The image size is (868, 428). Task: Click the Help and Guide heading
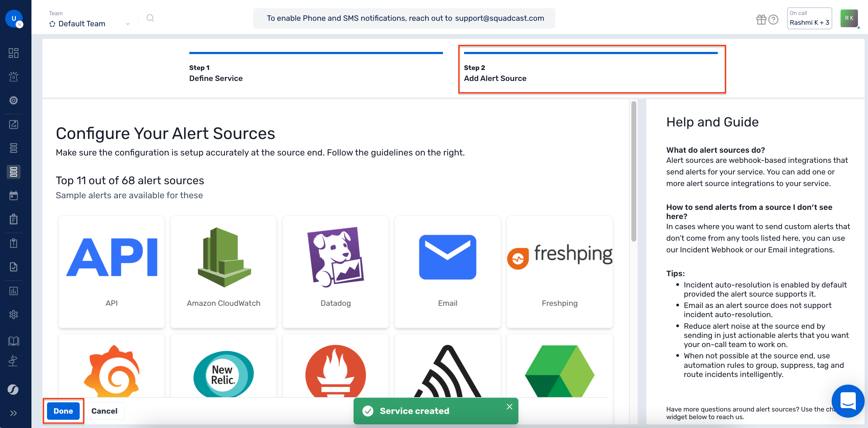[712, 122]
